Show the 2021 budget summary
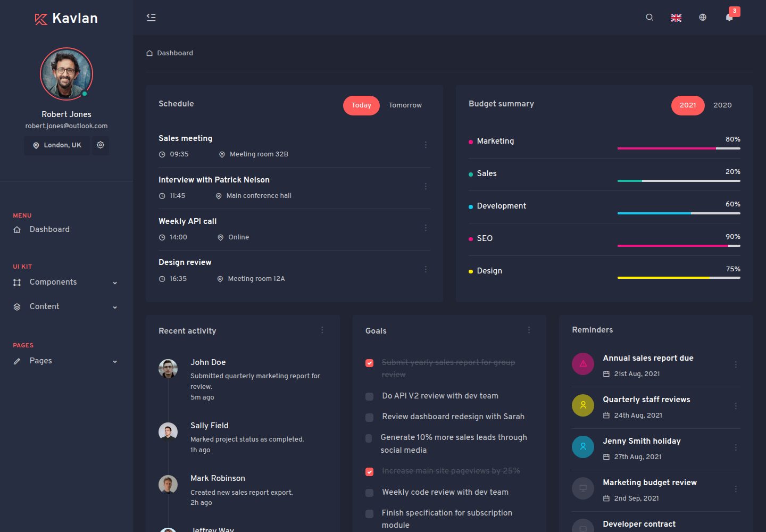Screen dimensions: 766x532 pyautogui.click(x=688, y=105)
